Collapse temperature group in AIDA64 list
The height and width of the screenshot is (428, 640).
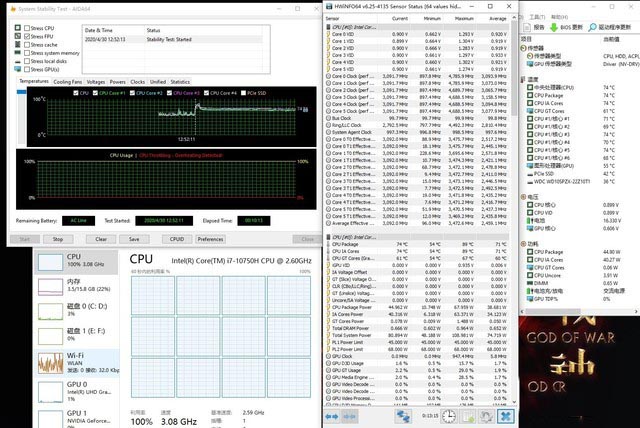click(x=524, y=79)
